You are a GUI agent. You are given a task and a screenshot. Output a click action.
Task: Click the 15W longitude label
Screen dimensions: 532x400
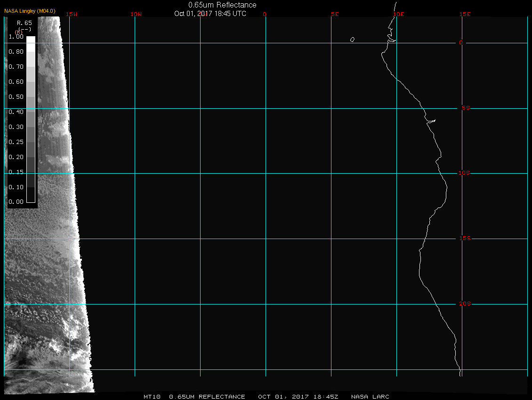(71, 14)
